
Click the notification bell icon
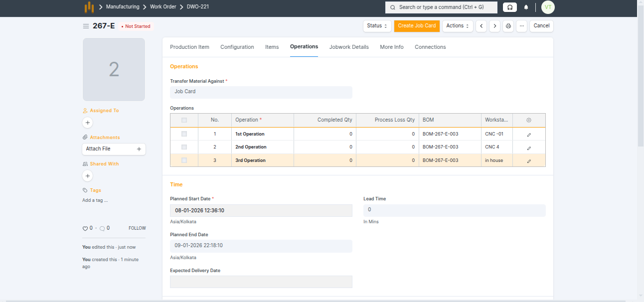pyautogui.click(x=526, y=7)
